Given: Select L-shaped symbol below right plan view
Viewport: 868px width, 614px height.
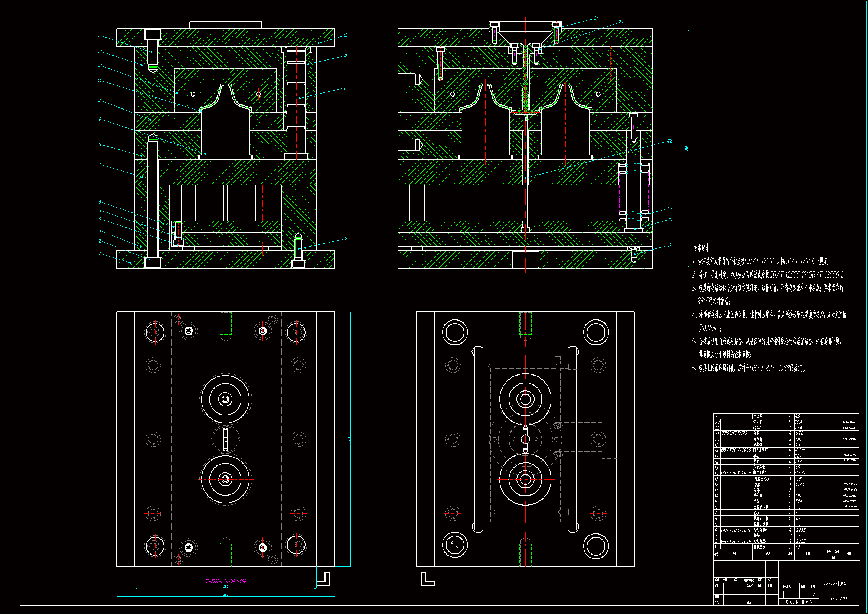Looking at the screenshot, I should pyautogui.click(x=427, y=579).
